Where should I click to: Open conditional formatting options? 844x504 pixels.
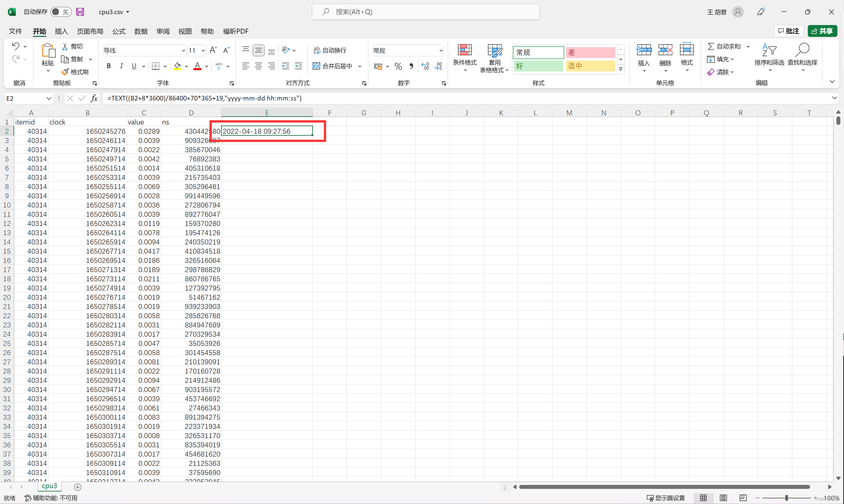pyautogui.click(x=464, y=58)
